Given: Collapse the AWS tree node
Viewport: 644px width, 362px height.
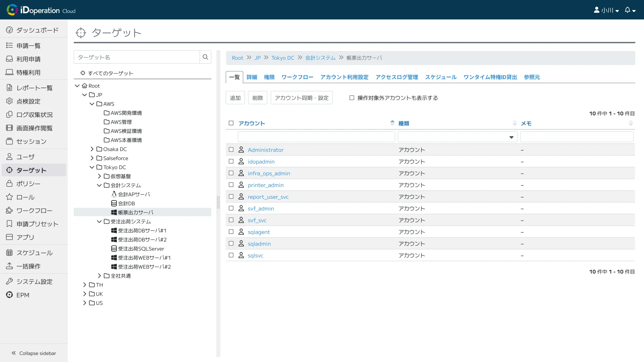Looking at the screenshot, I should coord(92,104).
